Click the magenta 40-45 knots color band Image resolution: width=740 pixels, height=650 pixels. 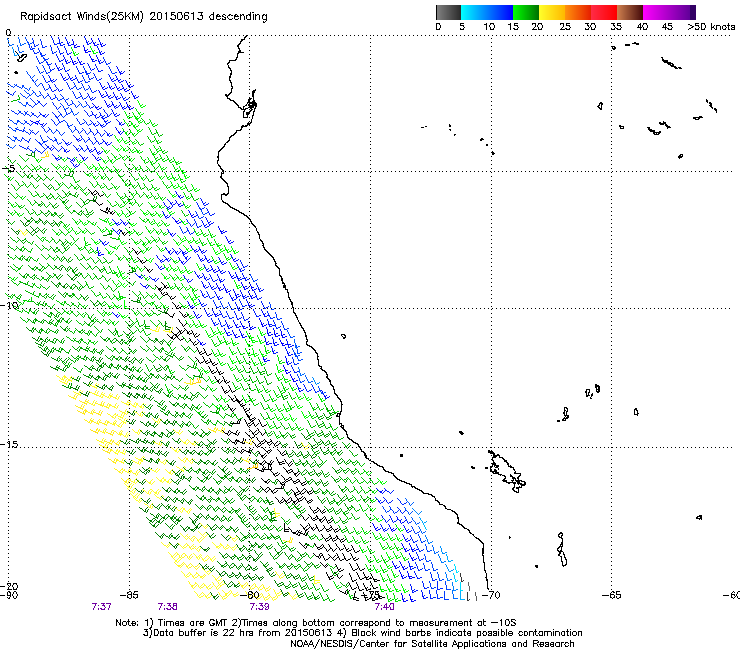click(656, 12)
